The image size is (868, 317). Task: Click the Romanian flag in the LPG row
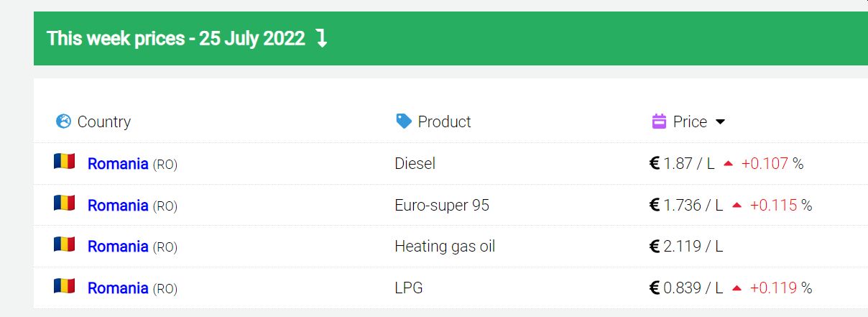tap(64, 287)
